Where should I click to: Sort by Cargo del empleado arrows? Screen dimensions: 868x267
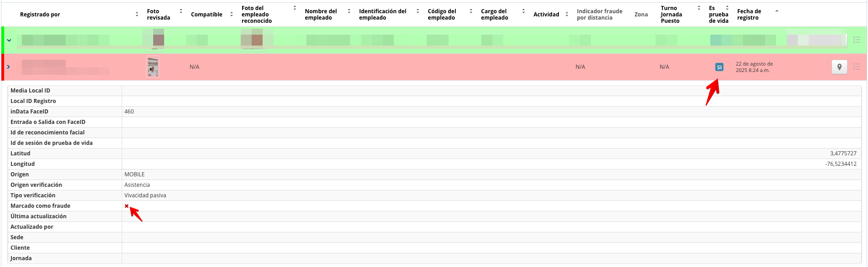[523, 11]
